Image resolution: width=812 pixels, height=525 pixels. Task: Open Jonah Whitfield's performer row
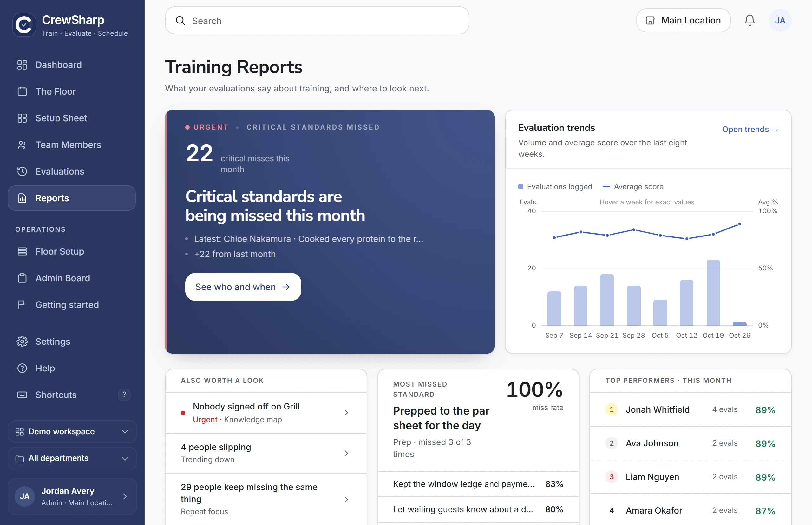691,409
